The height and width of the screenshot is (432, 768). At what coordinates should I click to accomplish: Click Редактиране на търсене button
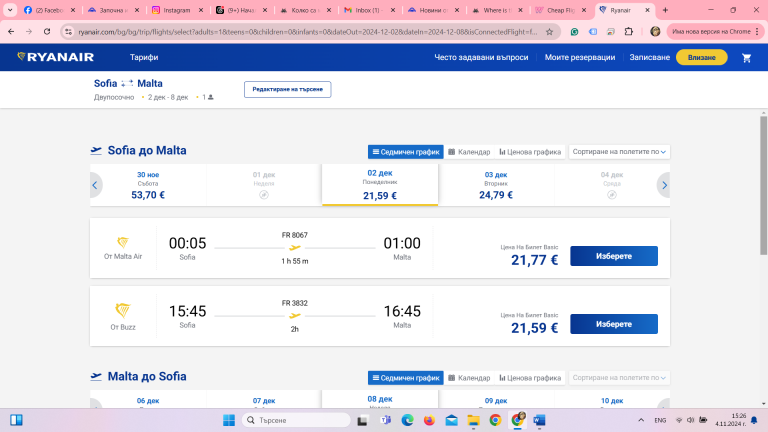[x=287, y=89]
